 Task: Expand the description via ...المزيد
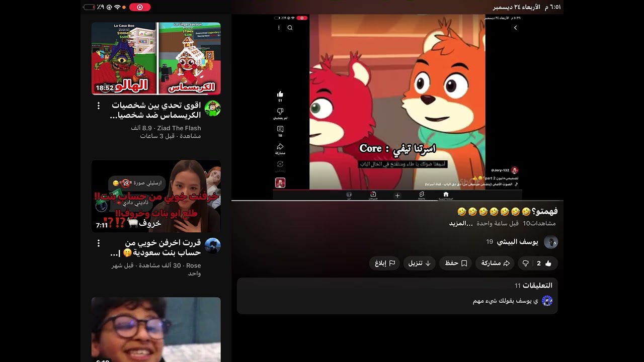(461, 223)
